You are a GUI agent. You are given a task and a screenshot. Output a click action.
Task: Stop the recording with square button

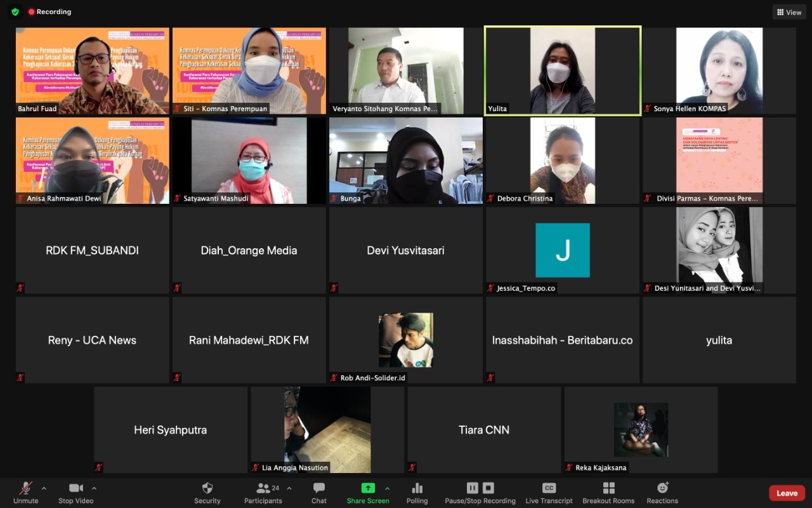(x=488, y=488)
